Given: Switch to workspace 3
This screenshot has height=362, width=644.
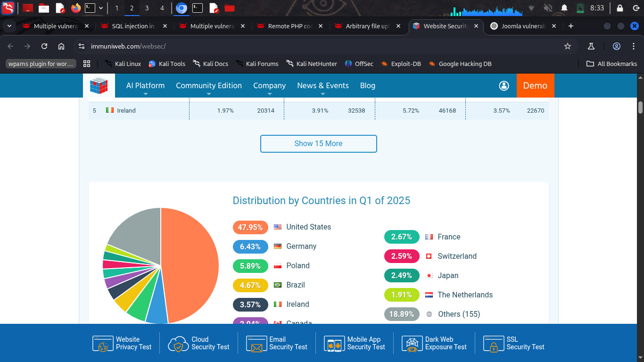Looking at the screenshot, I should pos(147,8).
